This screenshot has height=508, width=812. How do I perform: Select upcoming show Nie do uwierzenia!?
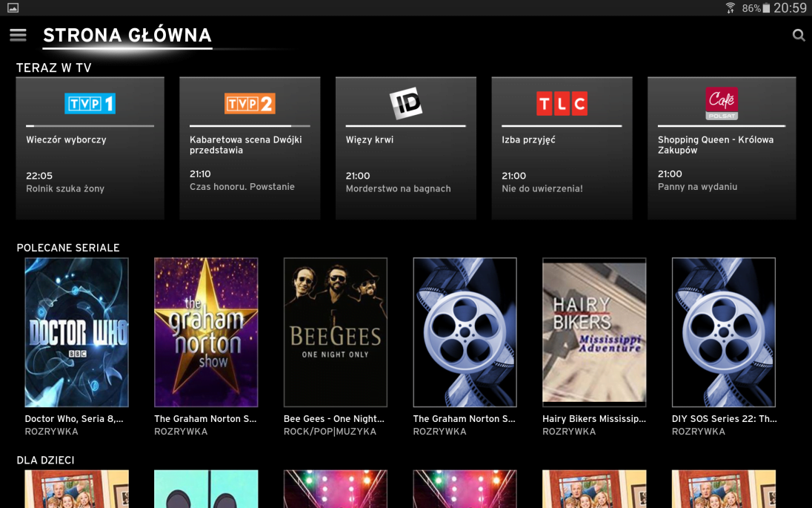coord(542,188)
